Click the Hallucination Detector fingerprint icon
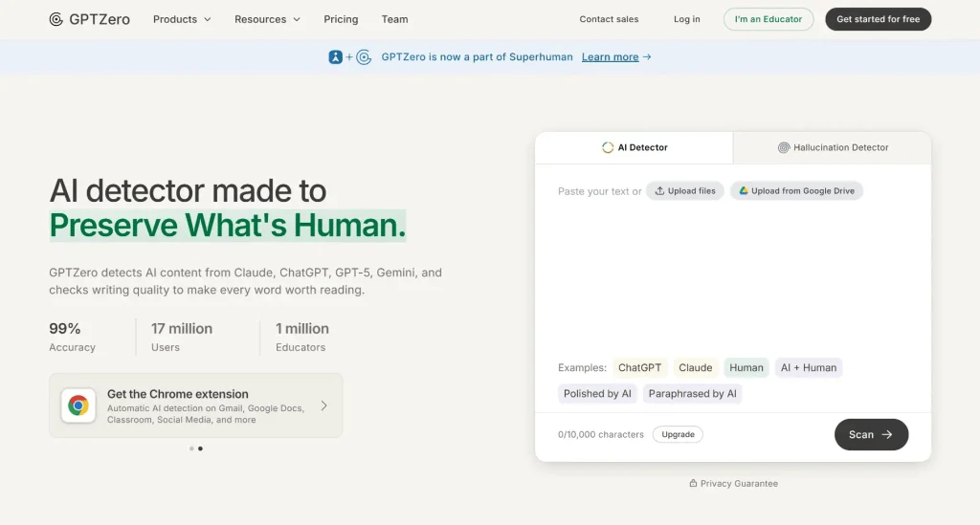This screenshot has height=525, width=980. click(784, 148)
